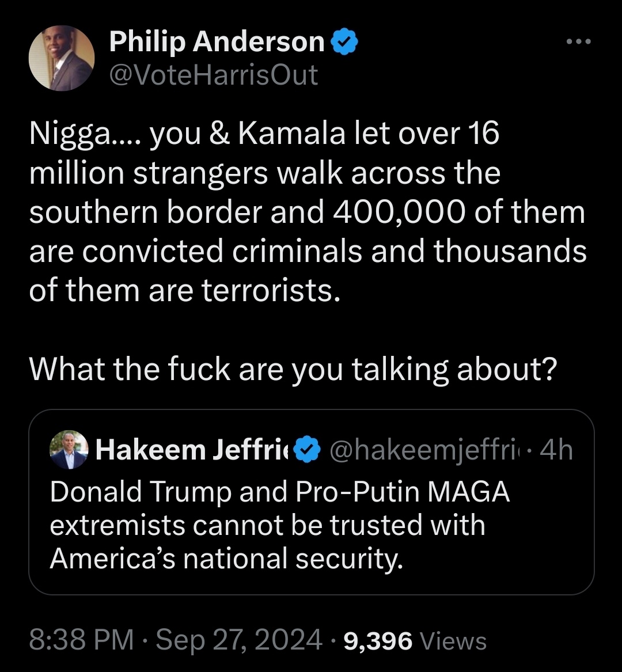Click the Views label at the bottom

(x=454, y=640)
